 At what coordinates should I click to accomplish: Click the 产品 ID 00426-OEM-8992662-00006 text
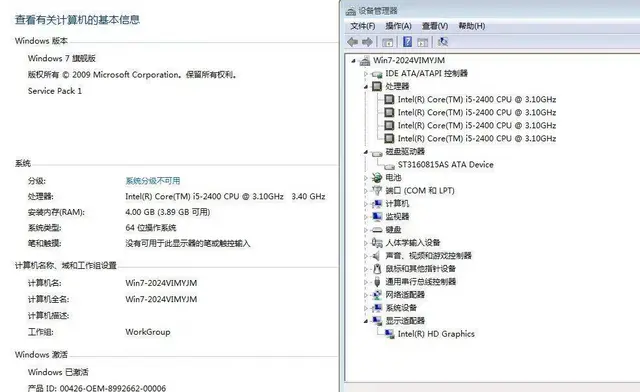(x=97, y=388)
